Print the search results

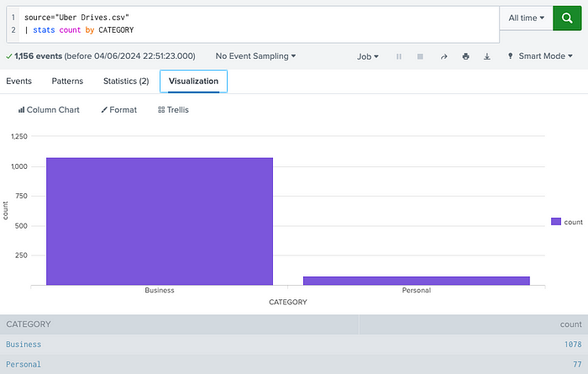(465, 56)
